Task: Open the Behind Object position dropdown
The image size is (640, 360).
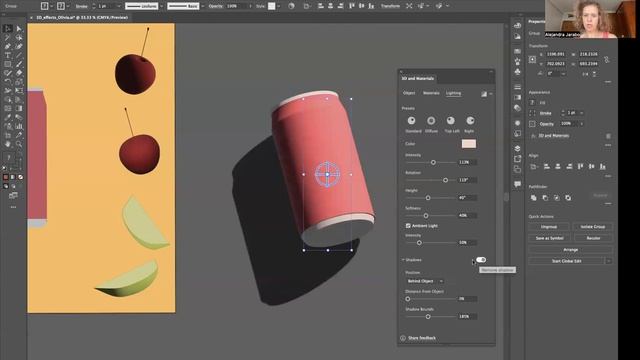Action: click(424, 281)
